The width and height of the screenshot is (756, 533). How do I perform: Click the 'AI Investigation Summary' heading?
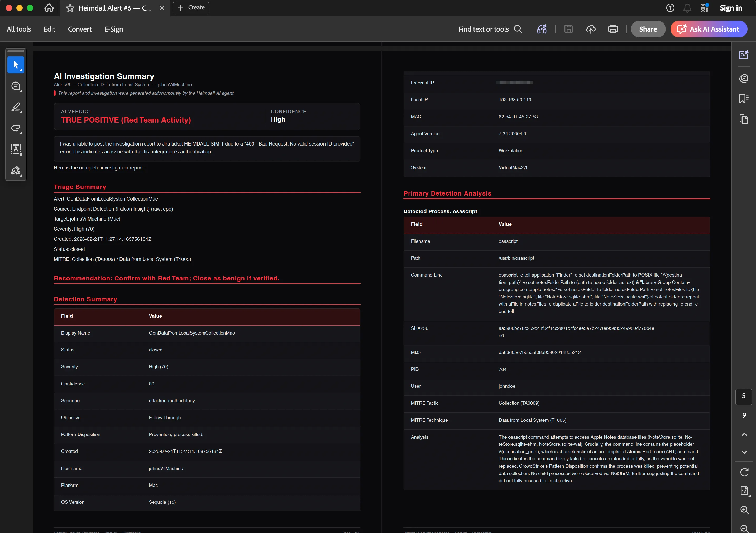(104, 76)
